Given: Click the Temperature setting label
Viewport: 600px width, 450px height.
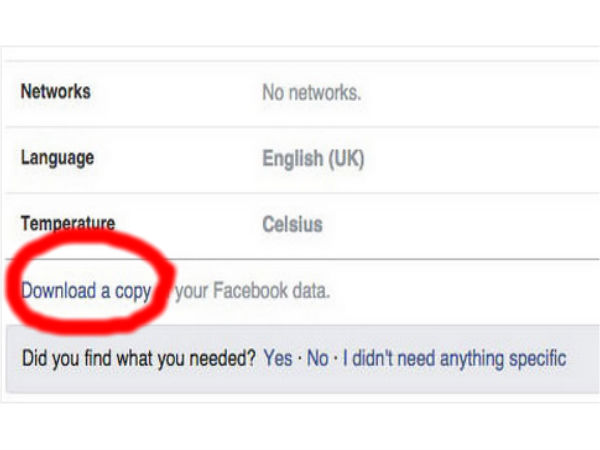Looking at the screenshot, I should [67, 223].
